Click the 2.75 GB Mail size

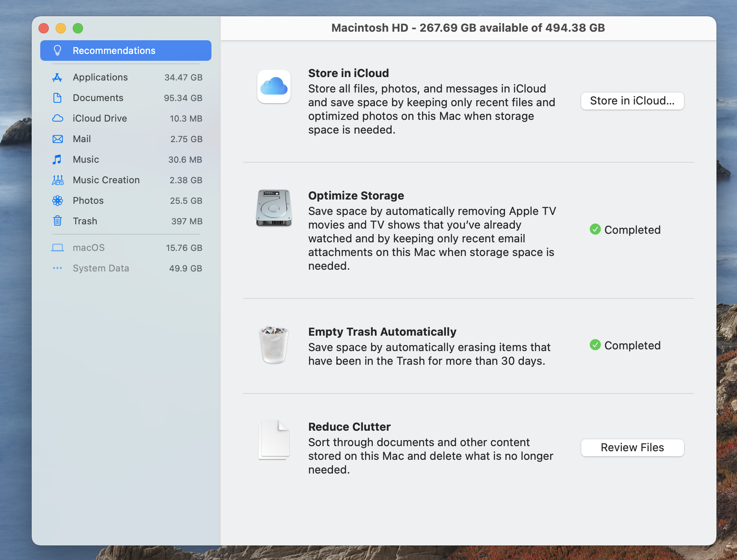(x=186, y=139)
